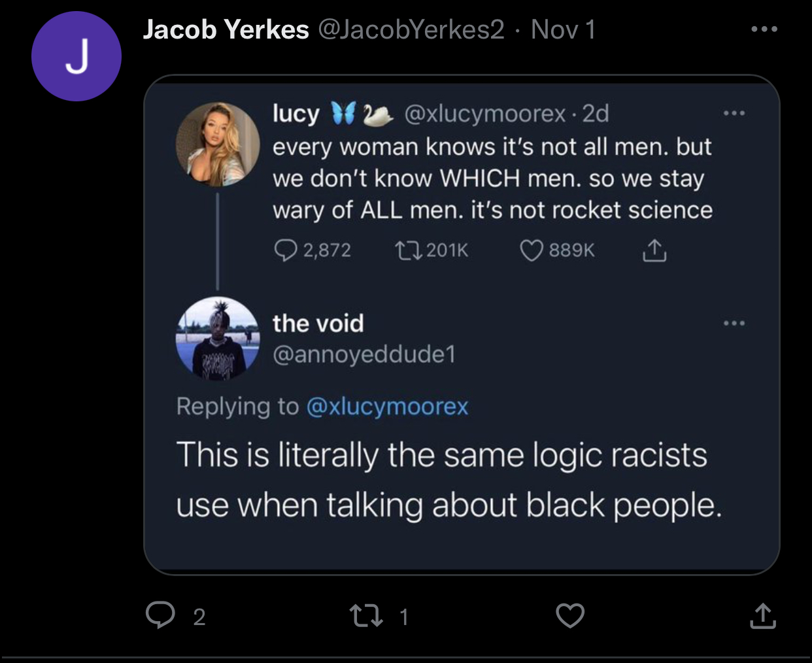Open Jacob Yerkes purple avatar
This screenshot has height=663, width=812.
76,56
